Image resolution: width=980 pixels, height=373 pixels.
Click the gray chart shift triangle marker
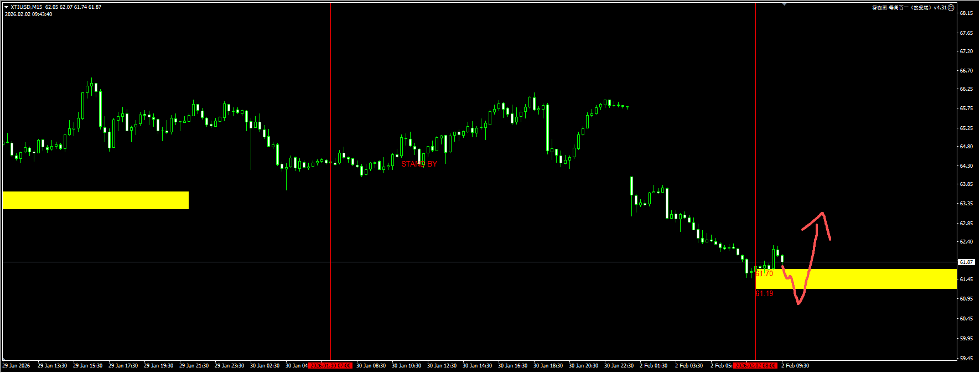(784, 4)
